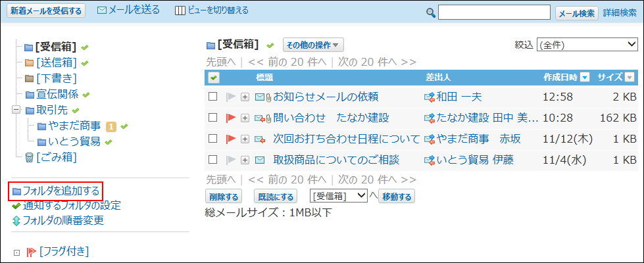The image size is (644, 263).
Task: Open [受信箱] folder in tree
Action: [x=56, y=47]
